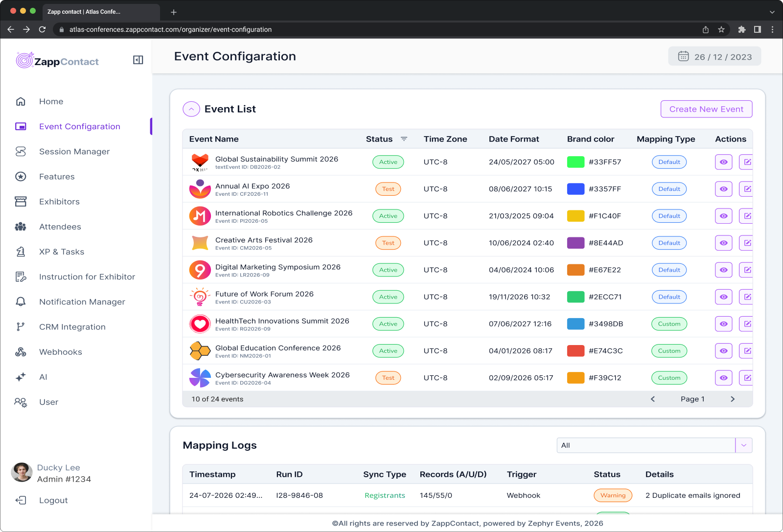
Task: Click the Exhibitors icon
Action: pyautogui.click(x=21, y=202)
